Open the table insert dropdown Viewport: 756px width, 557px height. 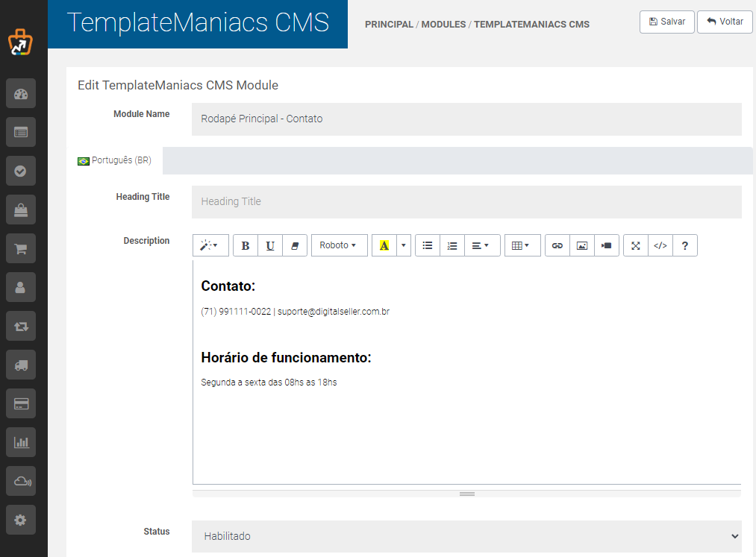coord(522,246)
